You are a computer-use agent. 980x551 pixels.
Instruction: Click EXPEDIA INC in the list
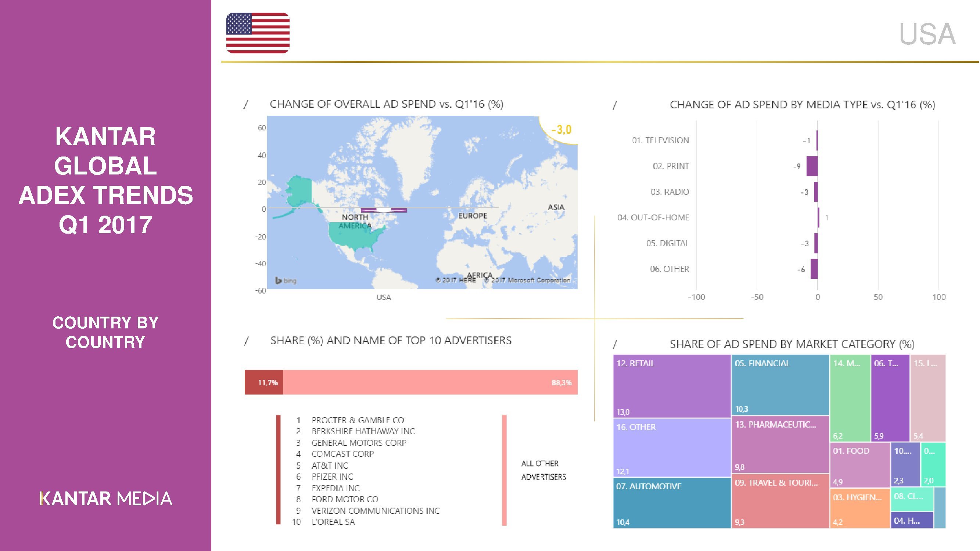coord(335,488)
